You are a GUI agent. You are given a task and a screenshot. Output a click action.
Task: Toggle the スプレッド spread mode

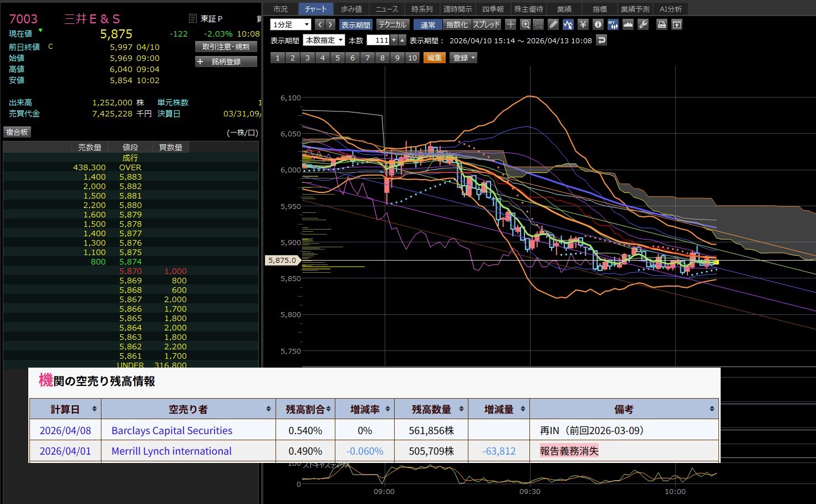click(486, 24)
